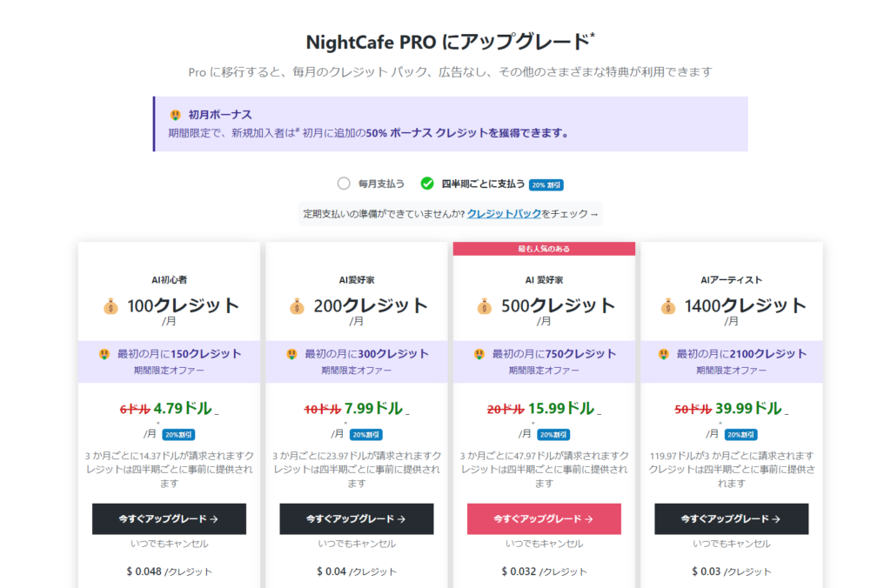Click いつでもキャンセル under the 100クレジット plan
This screenshot has width=891, height=588.
[169, 544]
